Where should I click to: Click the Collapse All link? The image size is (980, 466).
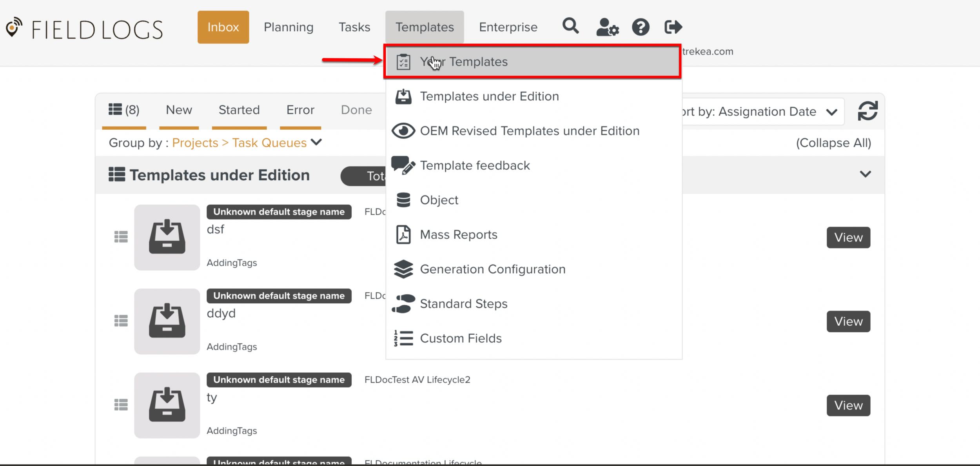click(x=833, y=143)
